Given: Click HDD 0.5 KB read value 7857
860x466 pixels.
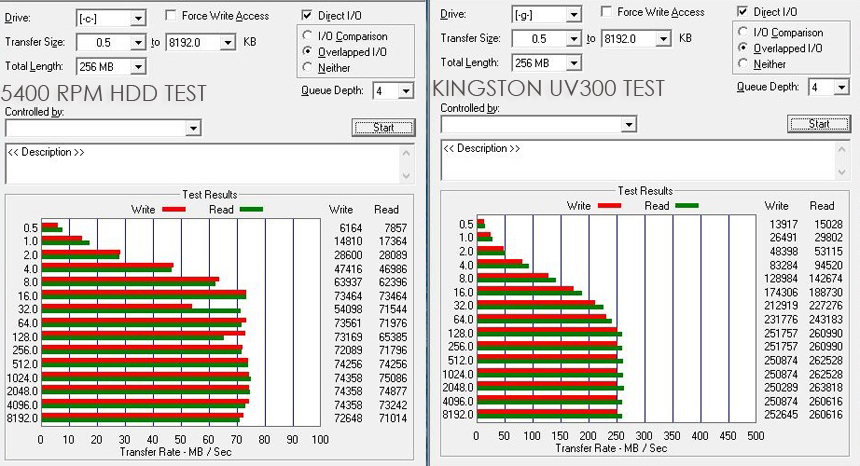Looking at the screenshot, I should tap(395, 228).
